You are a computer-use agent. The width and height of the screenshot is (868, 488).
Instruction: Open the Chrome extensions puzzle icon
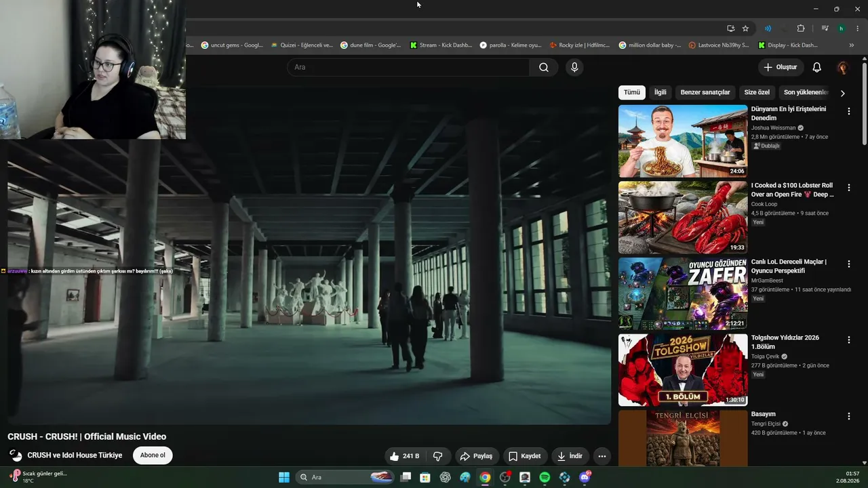tap(801, 28)
